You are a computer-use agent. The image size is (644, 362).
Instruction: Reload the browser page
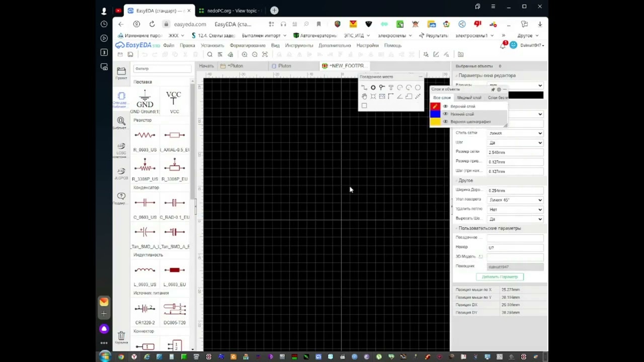[x=152, y=24]
